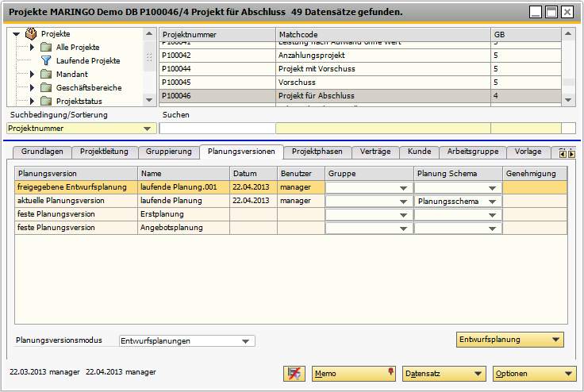The height and width of the screenshot is (392, 584).
Task: Click the Geschäftsbereiche folder icon
Action: pyautogui.click(x=45, y=87)
